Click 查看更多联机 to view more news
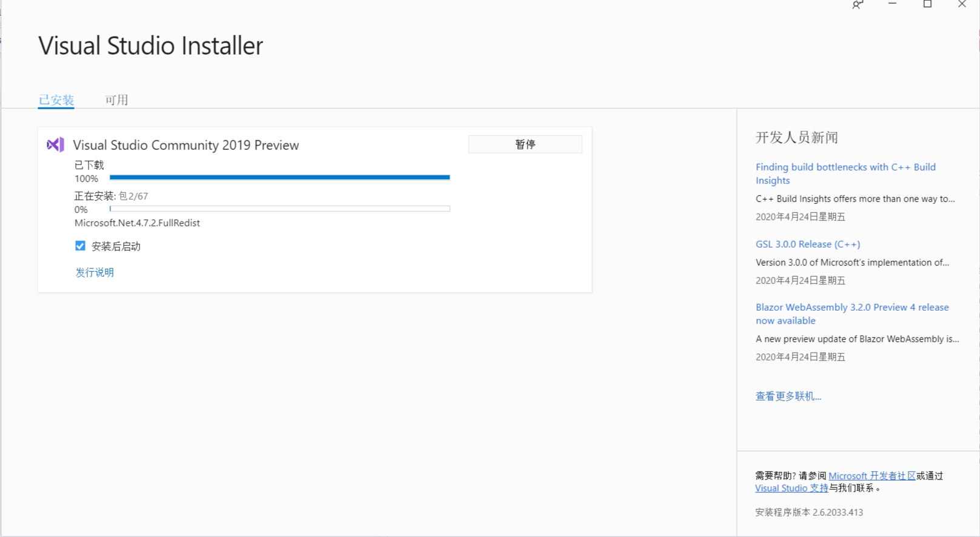This screenshot has height=537, width=980. click(788, 396)
